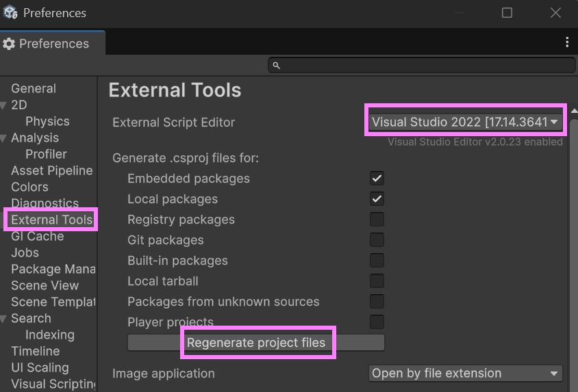Open Diagnostics preferences
This screenshot has height=392, width=578.
coord(45,203)
